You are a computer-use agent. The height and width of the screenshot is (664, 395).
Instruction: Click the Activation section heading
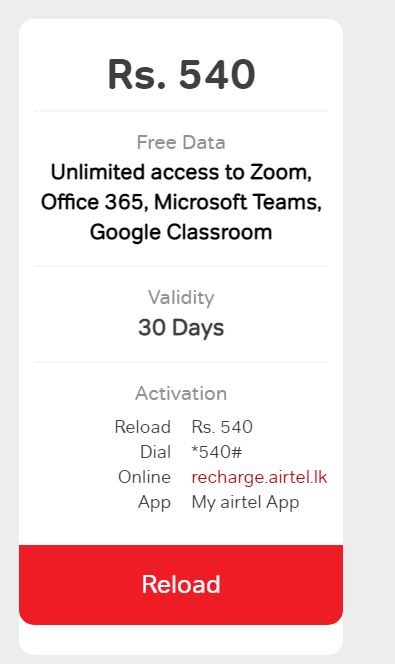(x=181, y=394)
